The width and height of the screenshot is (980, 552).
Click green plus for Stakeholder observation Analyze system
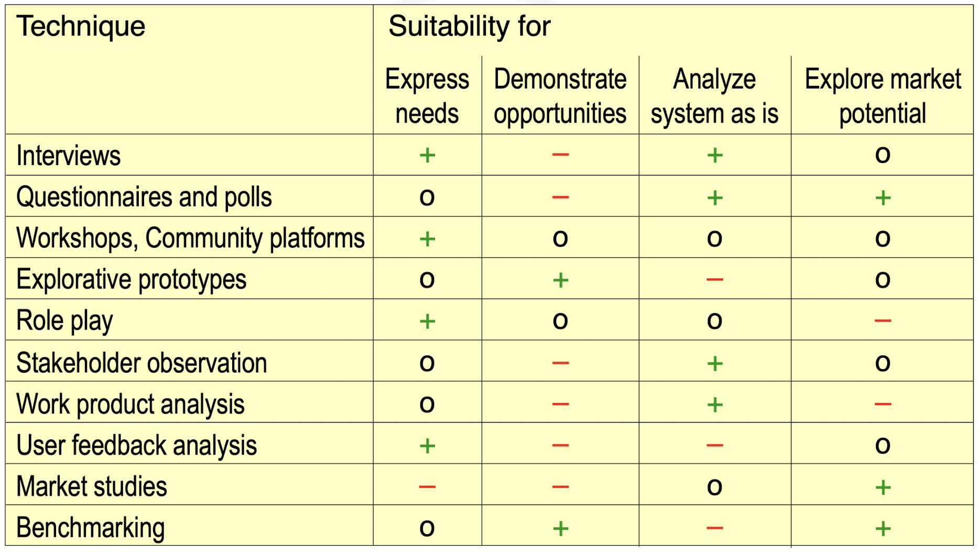click(715, 363)
